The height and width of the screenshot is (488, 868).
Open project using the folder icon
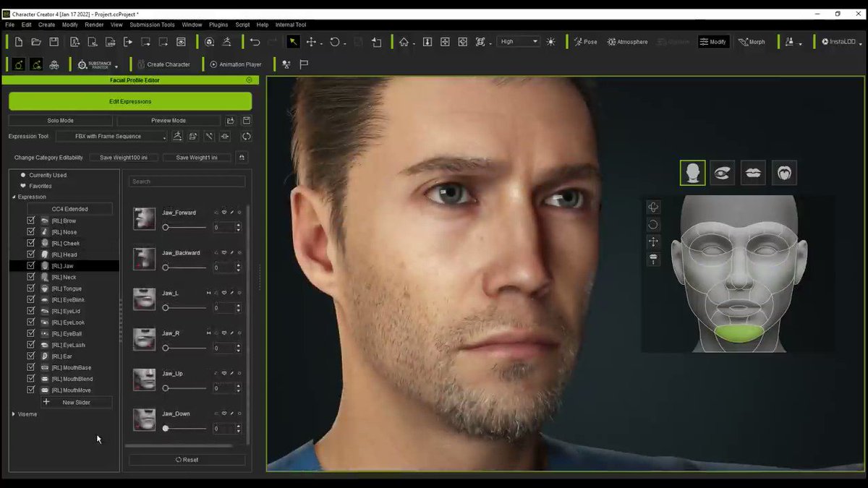tap(35, 42)
